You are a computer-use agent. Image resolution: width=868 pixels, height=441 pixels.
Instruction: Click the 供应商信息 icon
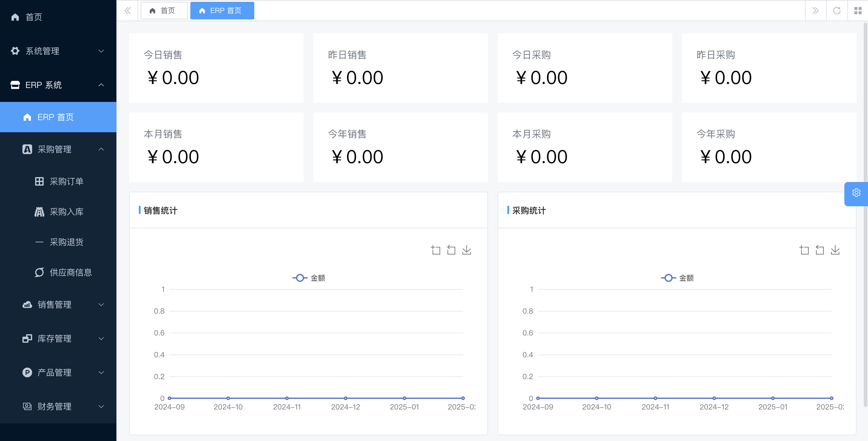39,272
